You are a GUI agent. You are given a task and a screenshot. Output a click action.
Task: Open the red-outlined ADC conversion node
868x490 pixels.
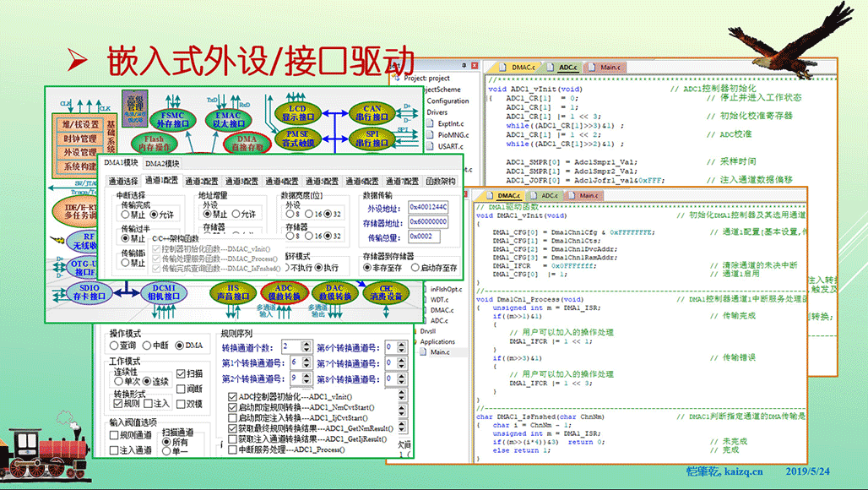pyautogui.click(x=284, y=292)
